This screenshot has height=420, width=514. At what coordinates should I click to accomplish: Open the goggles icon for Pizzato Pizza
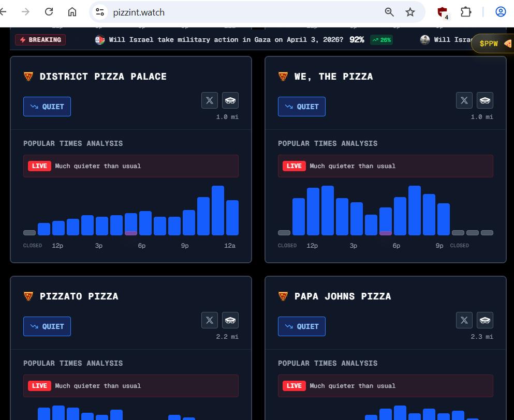tap(230, 320)
